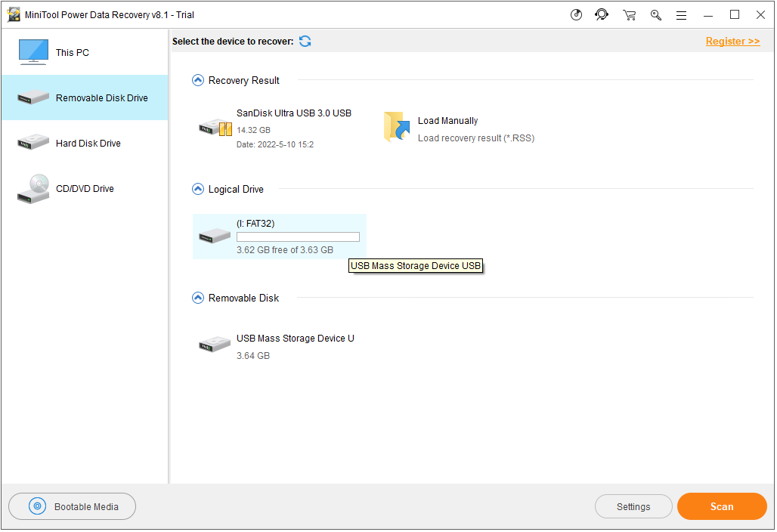Collapse the Logical Drive section
Image resolution: width=777 pixels, height=532 pixels.
tap(198, 189)
